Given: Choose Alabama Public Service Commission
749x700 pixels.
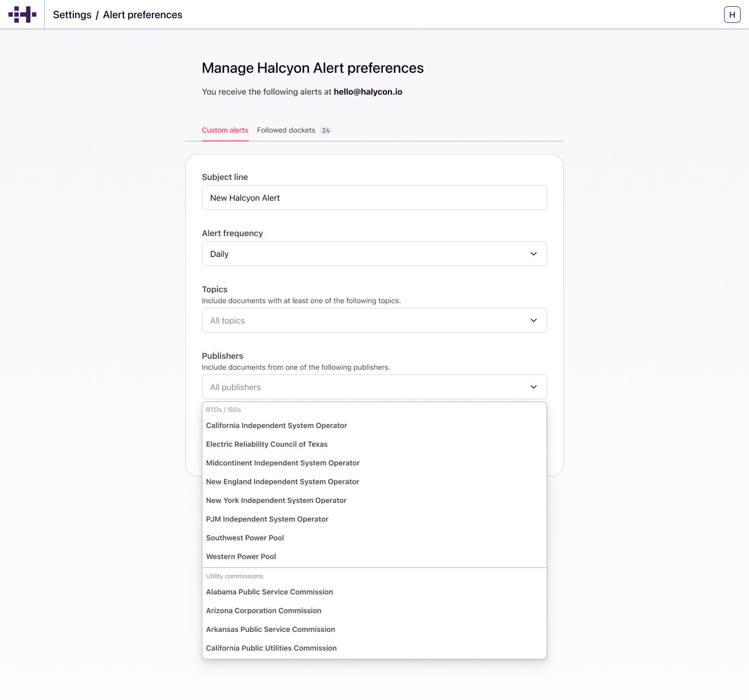Looking at the screenshot, I should coord(374,592).
